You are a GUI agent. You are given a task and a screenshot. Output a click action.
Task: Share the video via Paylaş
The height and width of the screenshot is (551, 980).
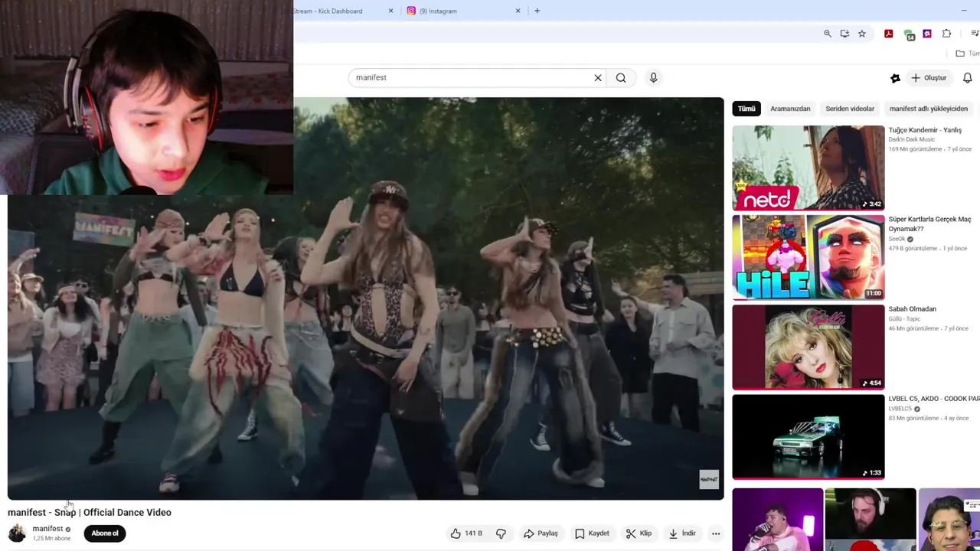[541, 533]
